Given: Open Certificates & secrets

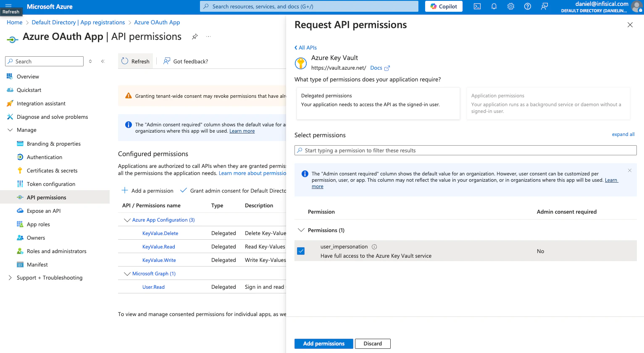Looking at the screenshot, I should point(52,170).
